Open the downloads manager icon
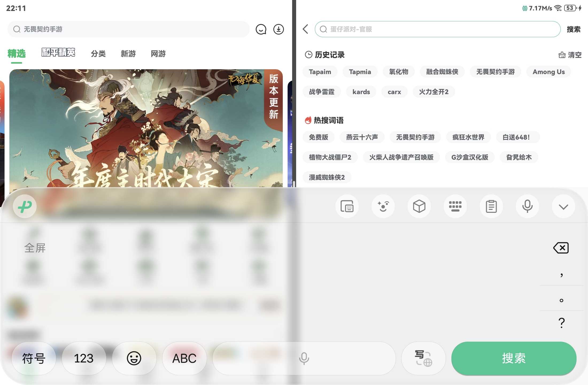The height and width of the screenshot is (385, 588). point(278,29)
